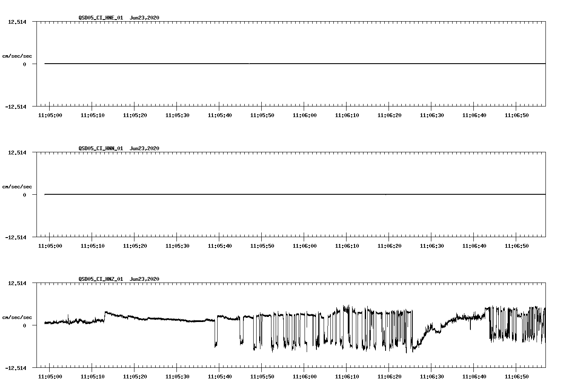Viewport: 576px width, 392px height.
Task: Click the 11:05:20 time label under HNZ plot
Action: [x=135, y=377]
